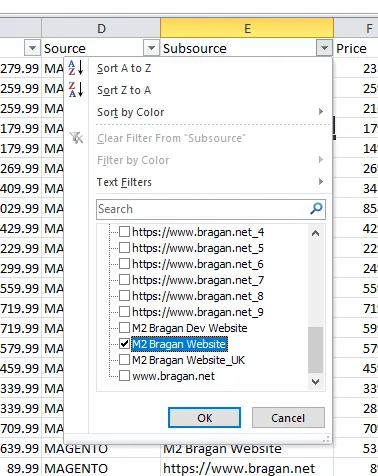Tick the M2 Bragan Website_UK checkbox

124,359
